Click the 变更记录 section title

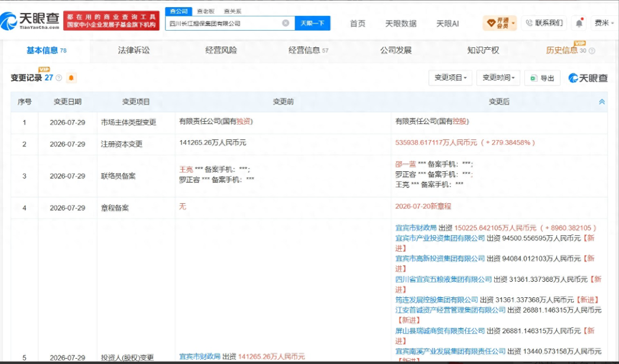coord(27,77)
